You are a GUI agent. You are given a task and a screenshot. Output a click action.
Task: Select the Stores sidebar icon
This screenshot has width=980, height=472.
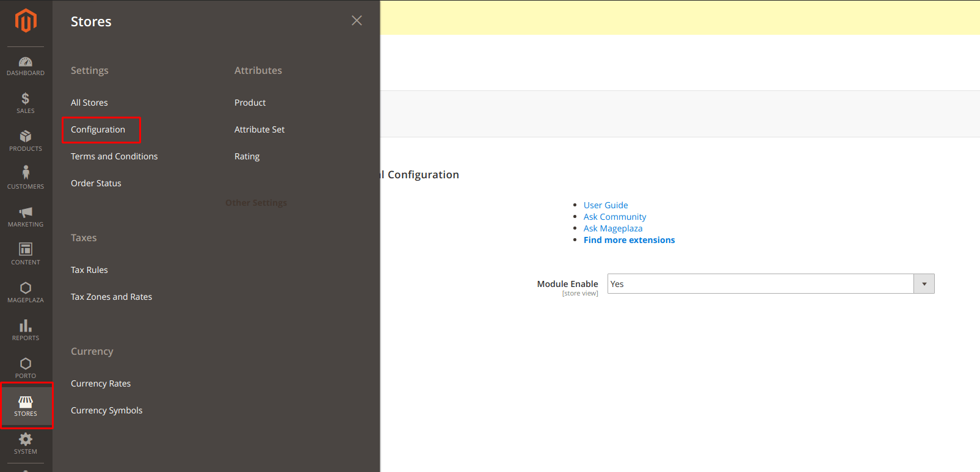pyautogui.click(x=26, y=406)
